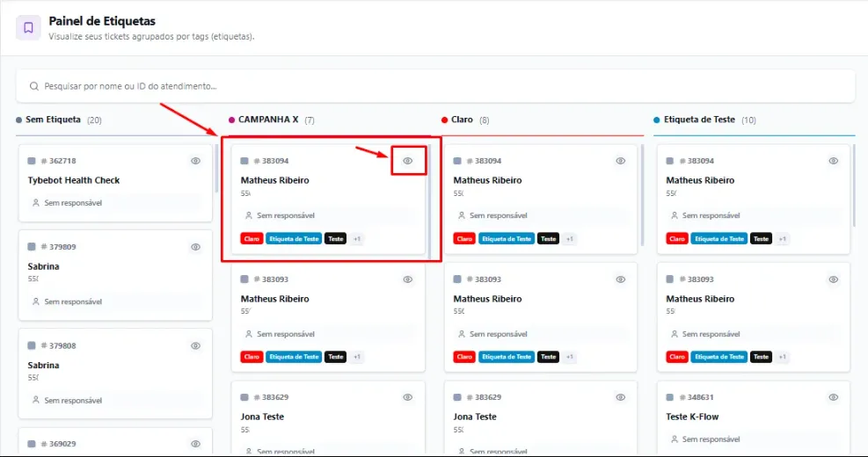
Task: Click person icon on Sabrina card 379809
Action: tap(36, 301)
